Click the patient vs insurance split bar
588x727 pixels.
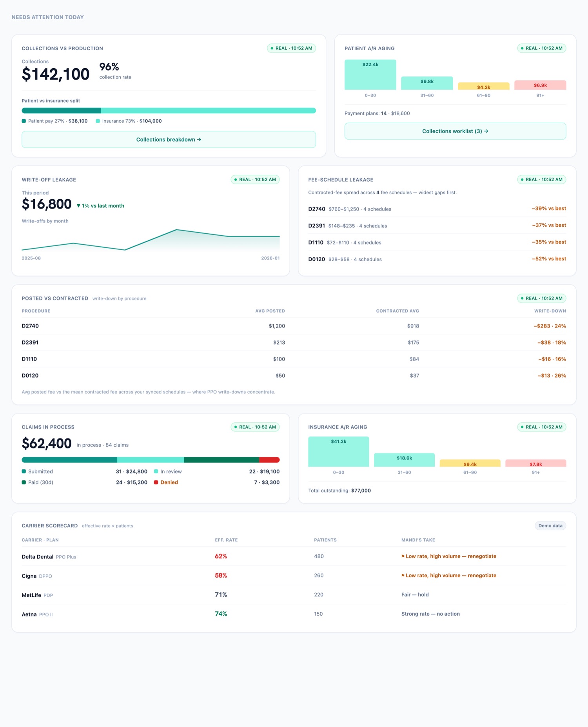[x=169, y=111]
